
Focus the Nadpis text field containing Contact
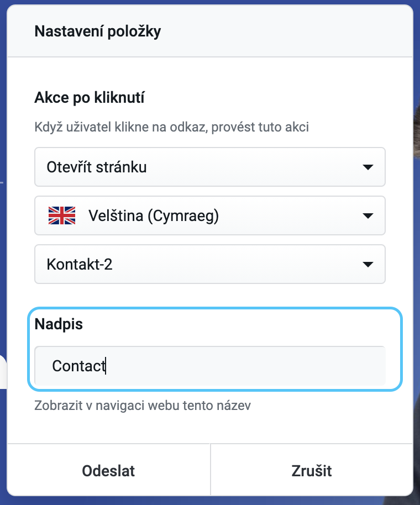pos(209,366)
